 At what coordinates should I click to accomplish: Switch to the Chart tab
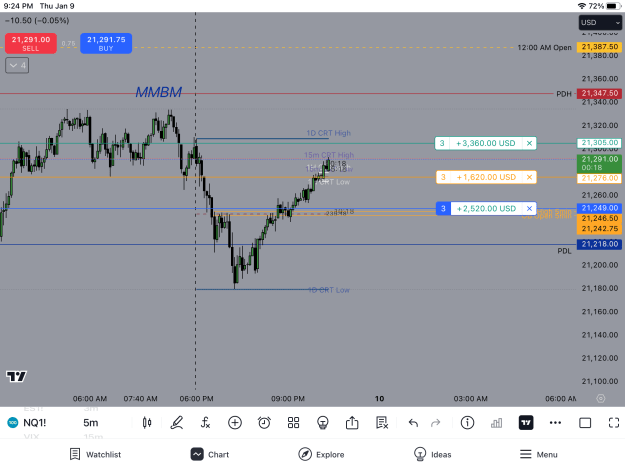pyautogui.click(x=210, y=454)
